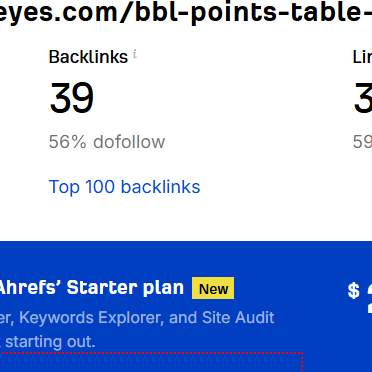This screenshot has width=372, height=372.
Task: Open the Top 100 backlinks link
Action: click(124, 187)
